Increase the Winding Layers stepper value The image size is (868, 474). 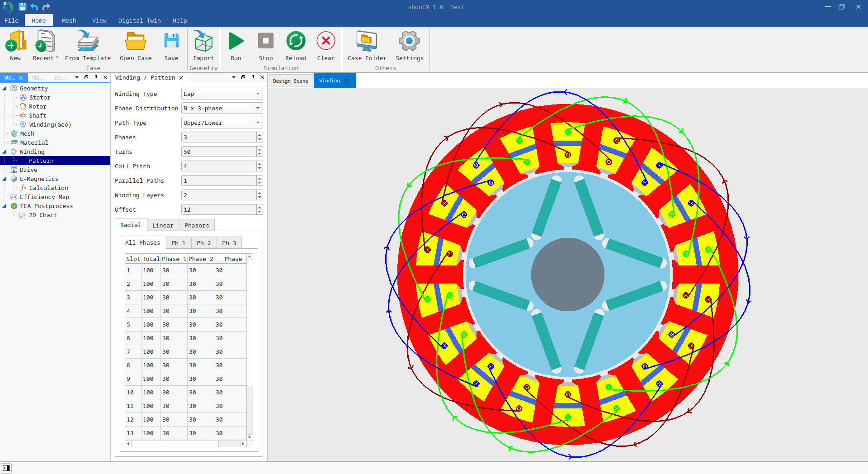pyautogui.click(x=259, y=193)
